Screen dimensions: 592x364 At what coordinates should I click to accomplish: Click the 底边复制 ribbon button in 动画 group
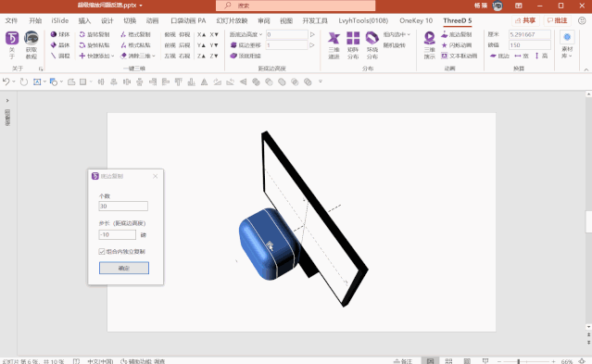(457, 34)
